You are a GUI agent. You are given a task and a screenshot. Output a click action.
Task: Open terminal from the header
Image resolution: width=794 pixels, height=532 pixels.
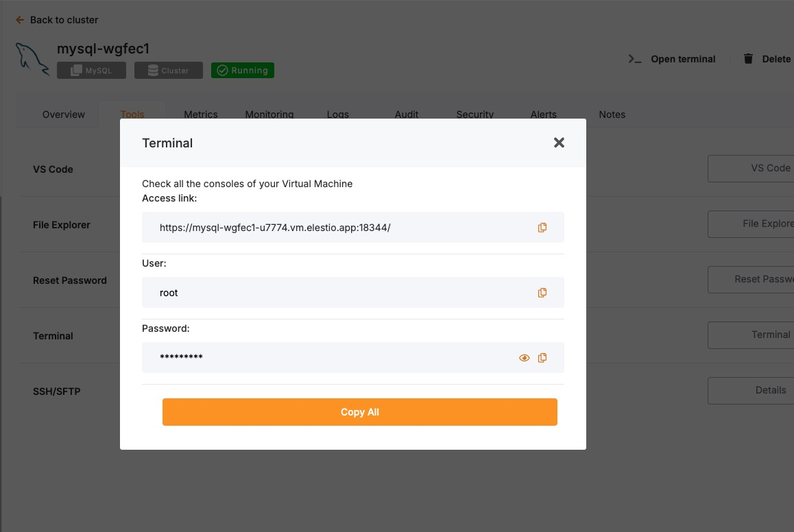672,59
